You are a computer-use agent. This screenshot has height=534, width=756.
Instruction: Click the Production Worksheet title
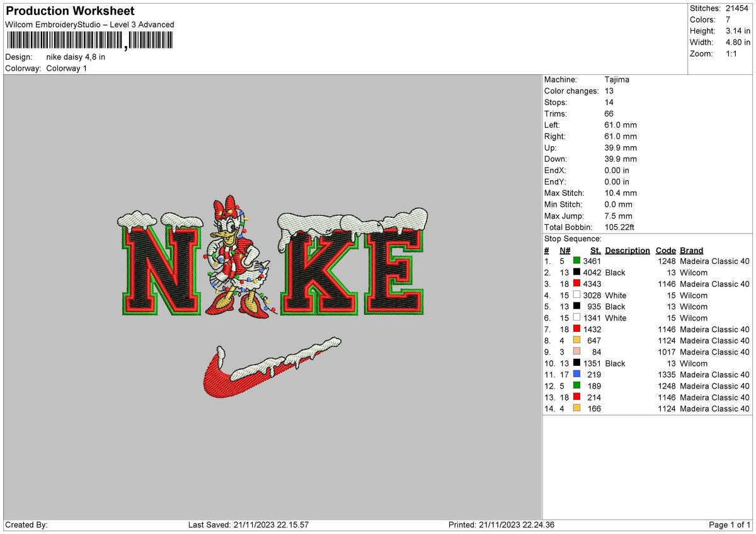click(x=70, y=11)
